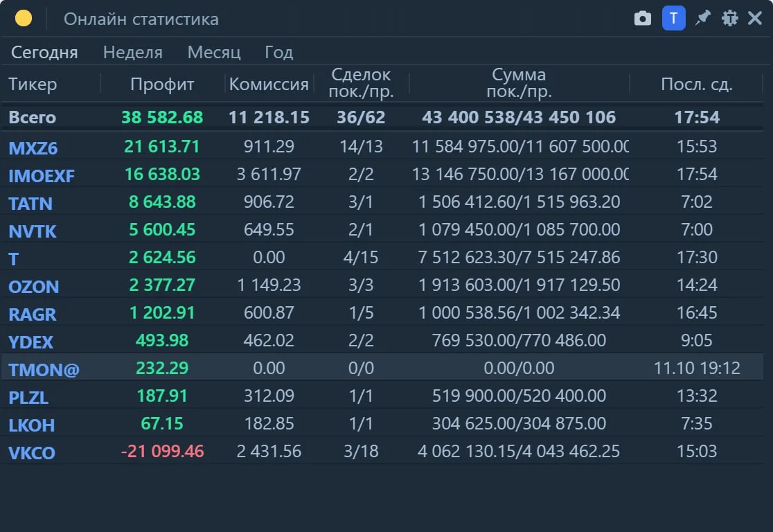Sort by Сумма пок./пр. column header

[x=519, y=83]
